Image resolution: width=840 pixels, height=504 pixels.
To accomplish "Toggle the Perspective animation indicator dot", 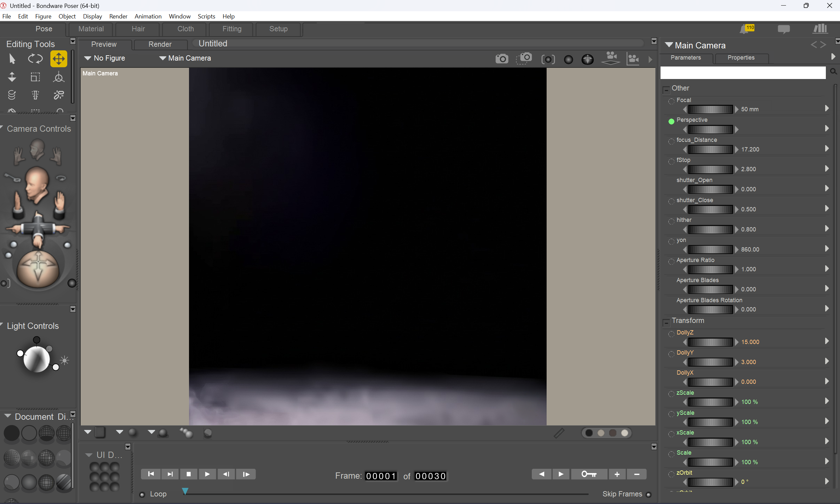I will pyautogui.click(x=671, y=121).
